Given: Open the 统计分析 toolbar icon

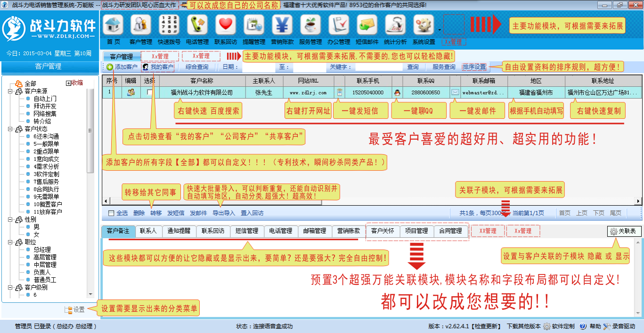Looking at the screenshot, I should click(395, 25).
